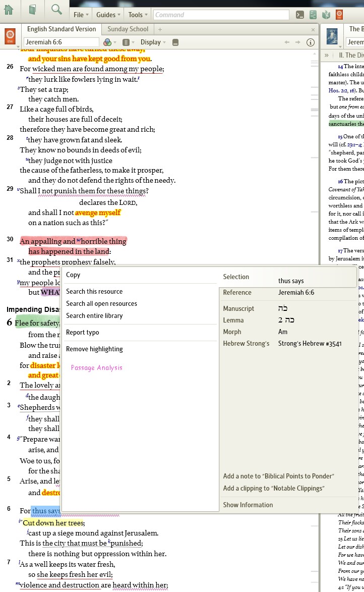Choose Report typo in context menu
364x592 pixels.
click(83, 332)
